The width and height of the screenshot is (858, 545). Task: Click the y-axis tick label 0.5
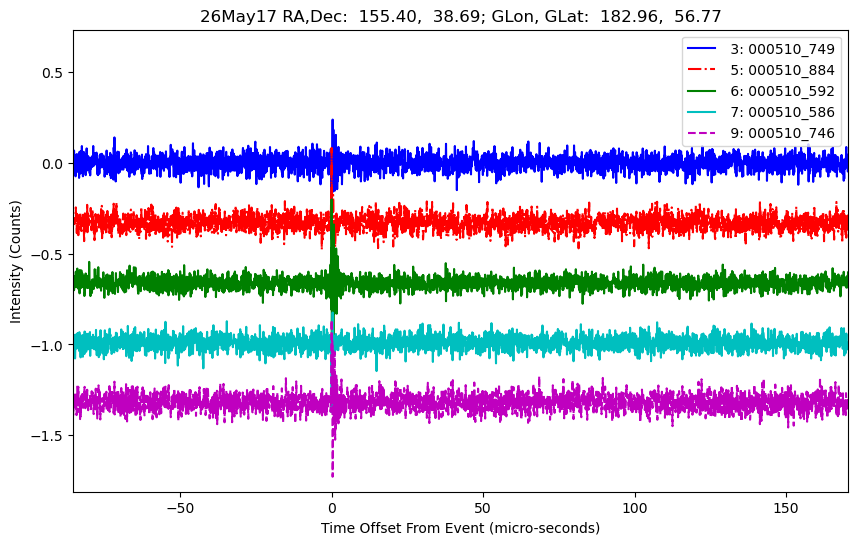tap(55, 73)
